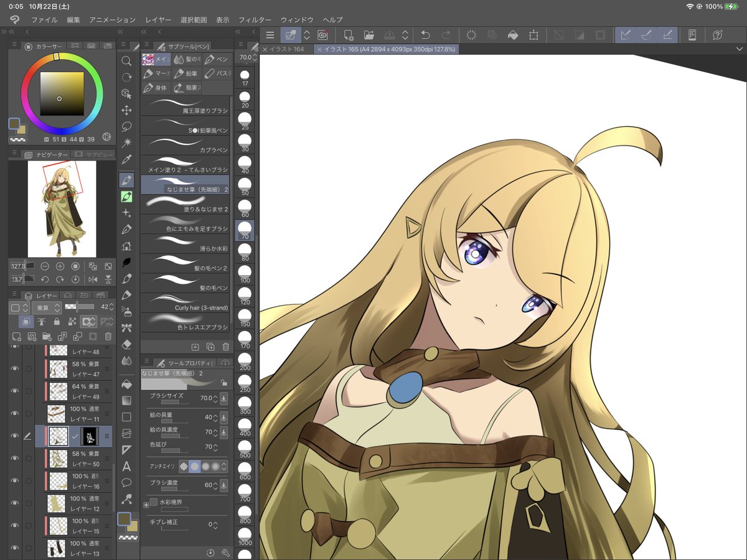Zoom out using navigator minus button
This screenshot has height=560, width=747.
point(45,266)
